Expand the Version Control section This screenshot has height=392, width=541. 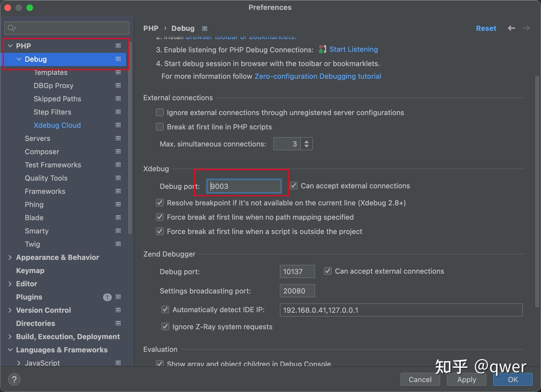coord(10,310)
